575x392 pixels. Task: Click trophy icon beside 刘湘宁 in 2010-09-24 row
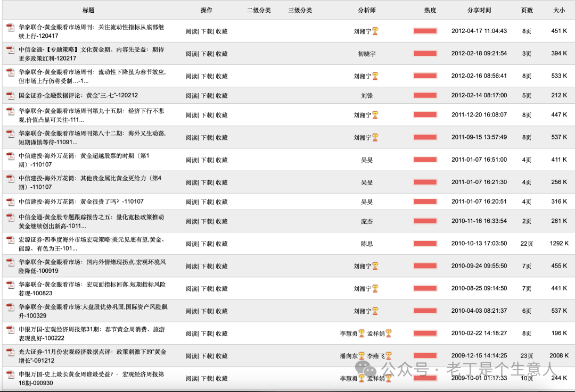375,266
